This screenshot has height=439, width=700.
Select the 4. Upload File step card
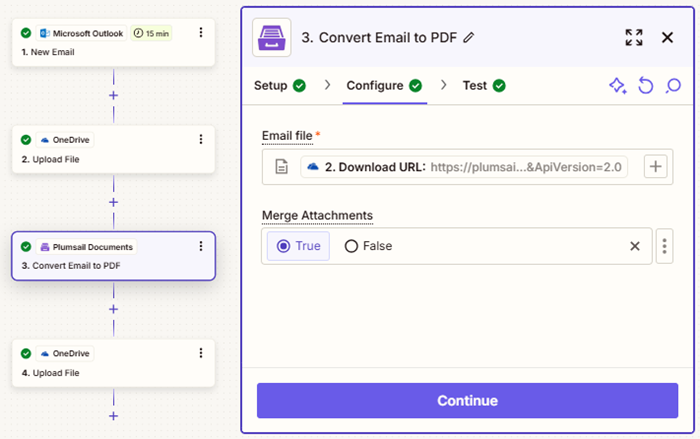coord(113,363)
